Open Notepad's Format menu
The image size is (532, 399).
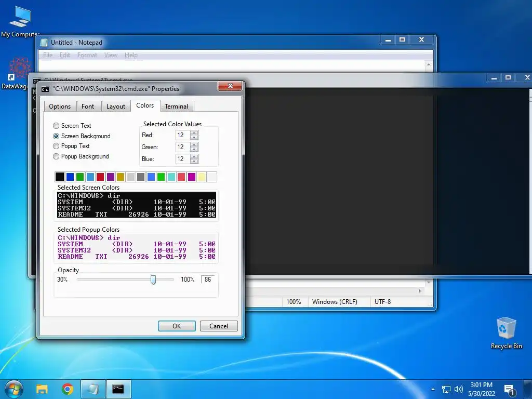[87, 55]
